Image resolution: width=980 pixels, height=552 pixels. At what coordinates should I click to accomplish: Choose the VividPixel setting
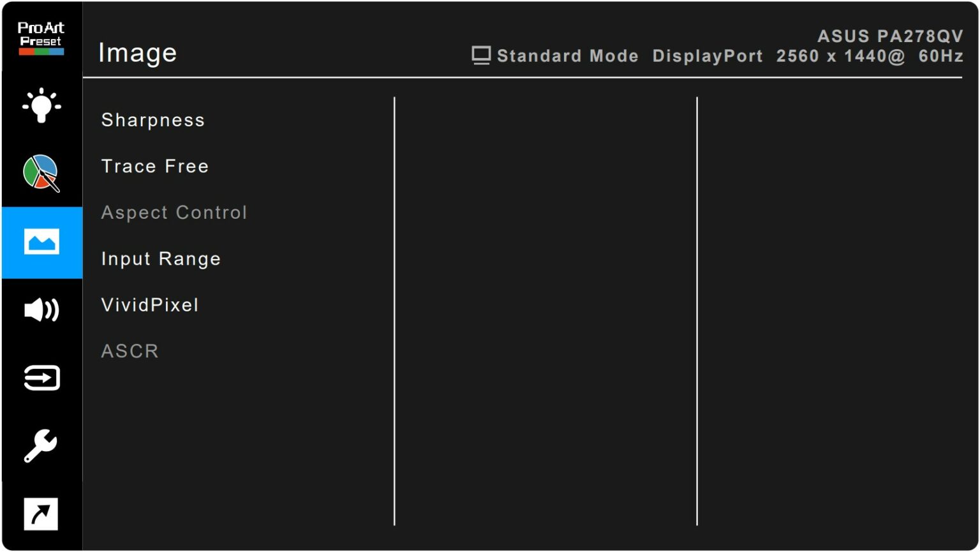tap(150, 305)
